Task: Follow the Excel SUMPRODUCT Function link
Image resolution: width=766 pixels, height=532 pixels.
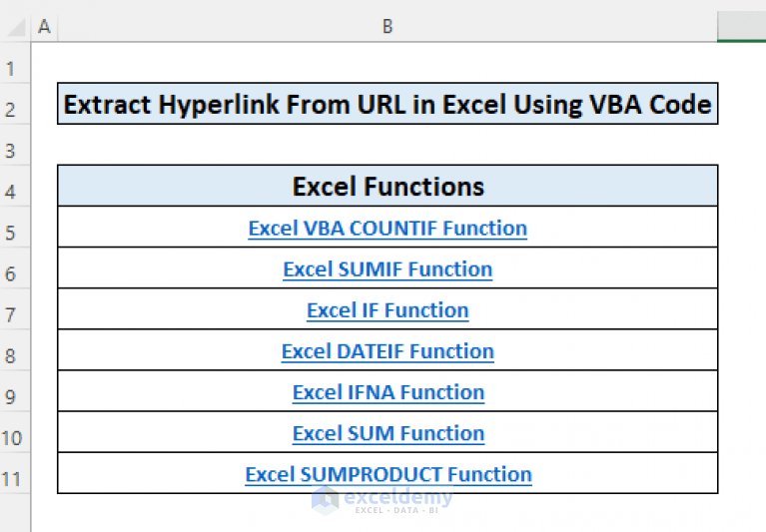Action: click(x=387, y=474)
